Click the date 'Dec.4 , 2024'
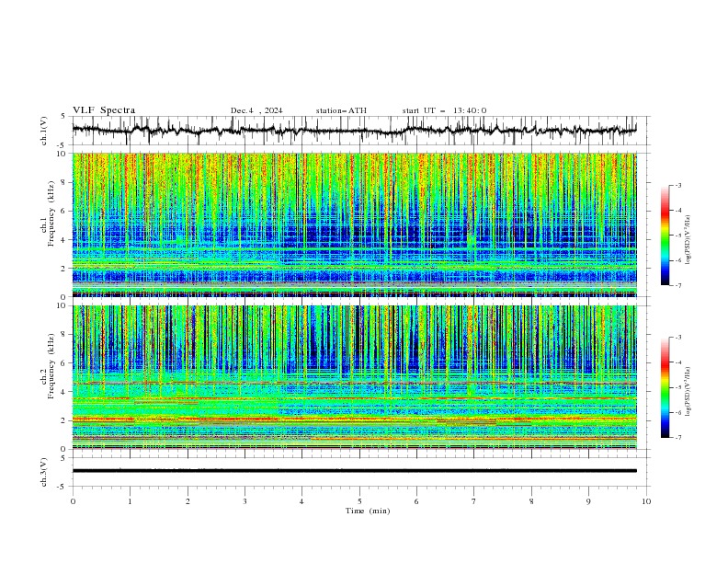This screenshot has width=728, height=563. (x=256, y=110)
